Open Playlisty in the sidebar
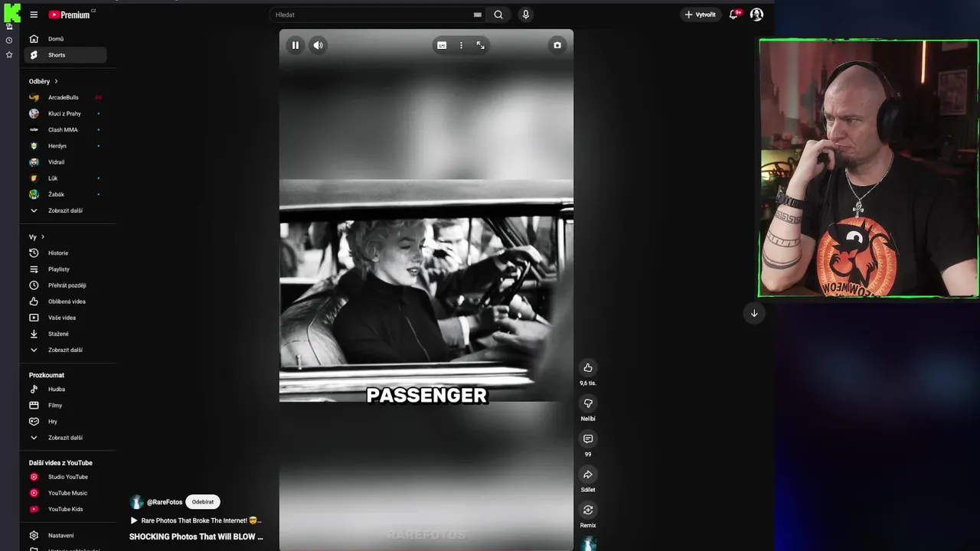 (x=65, y=269)
